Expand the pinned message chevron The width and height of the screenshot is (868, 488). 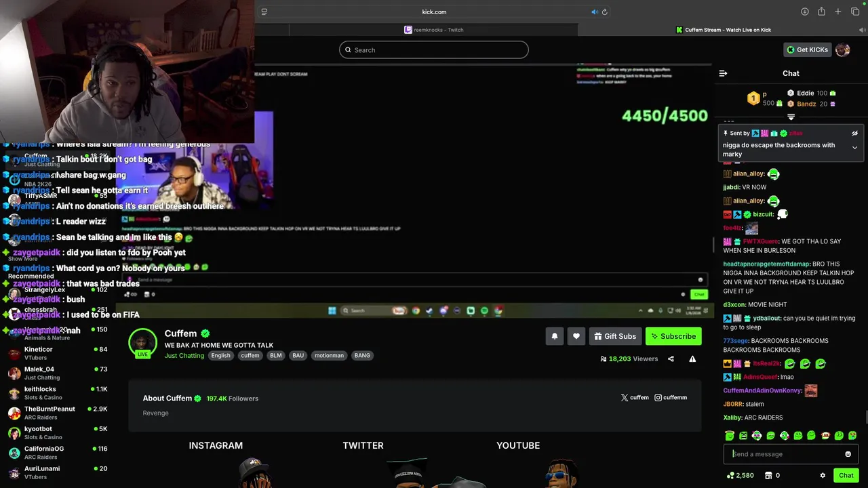tap(854, 148)
